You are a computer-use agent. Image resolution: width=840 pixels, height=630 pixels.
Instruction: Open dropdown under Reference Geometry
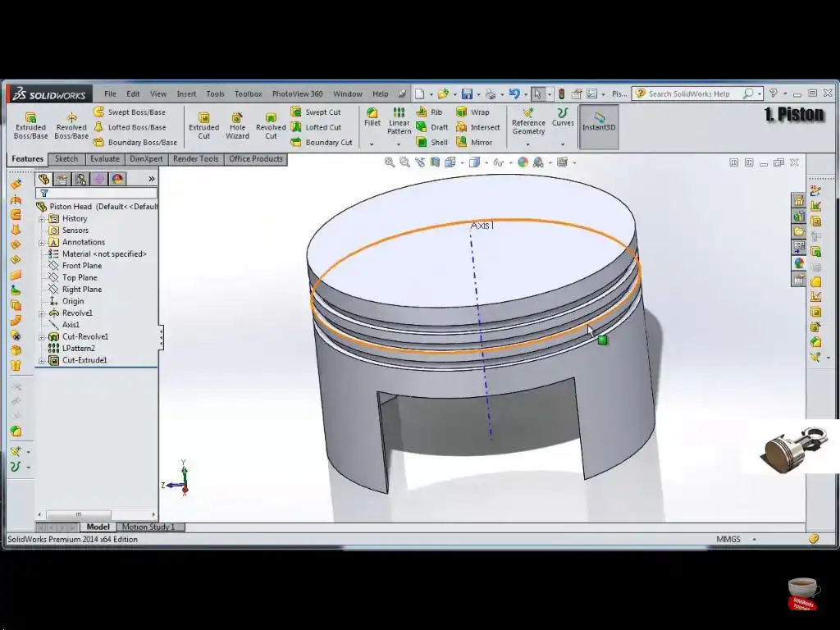(x=527, y=144)
